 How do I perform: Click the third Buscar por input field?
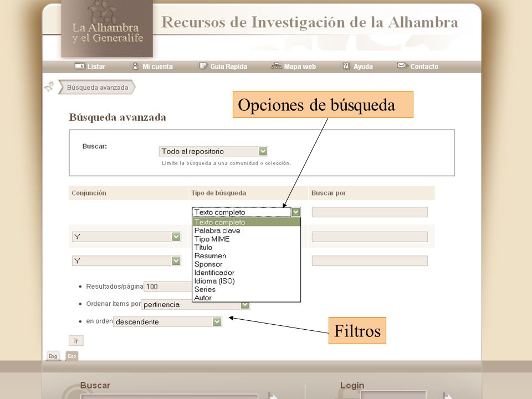pos(370,260)
